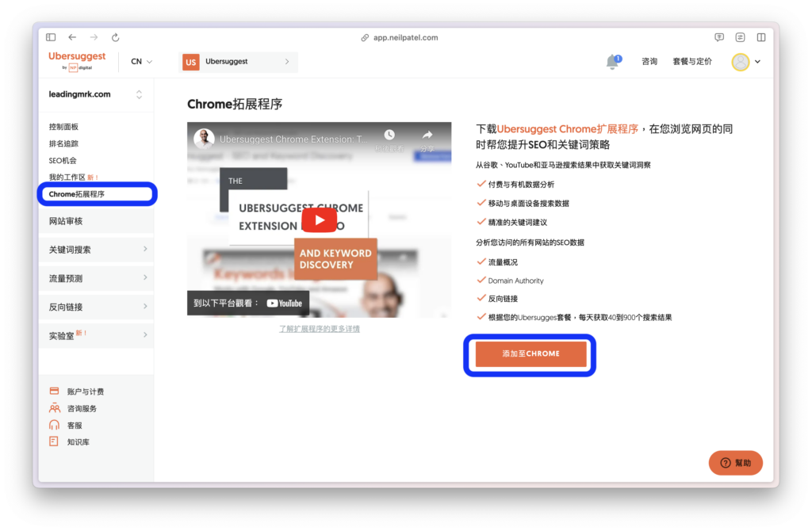The image size is (812, 531).
Task: Expand the 流量预测 section
Action: point(96,278)
